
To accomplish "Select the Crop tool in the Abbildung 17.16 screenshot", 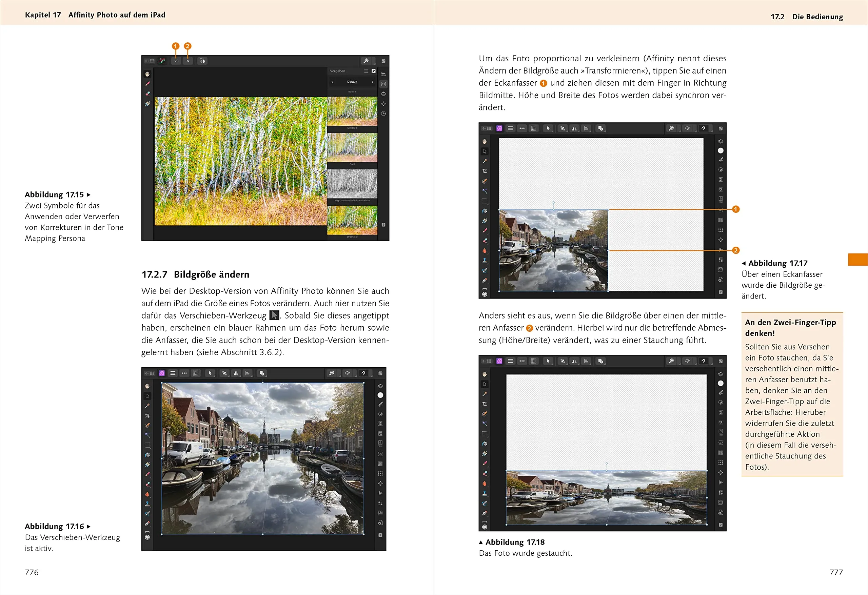I will pyautogui.click(x=147, y=415).
